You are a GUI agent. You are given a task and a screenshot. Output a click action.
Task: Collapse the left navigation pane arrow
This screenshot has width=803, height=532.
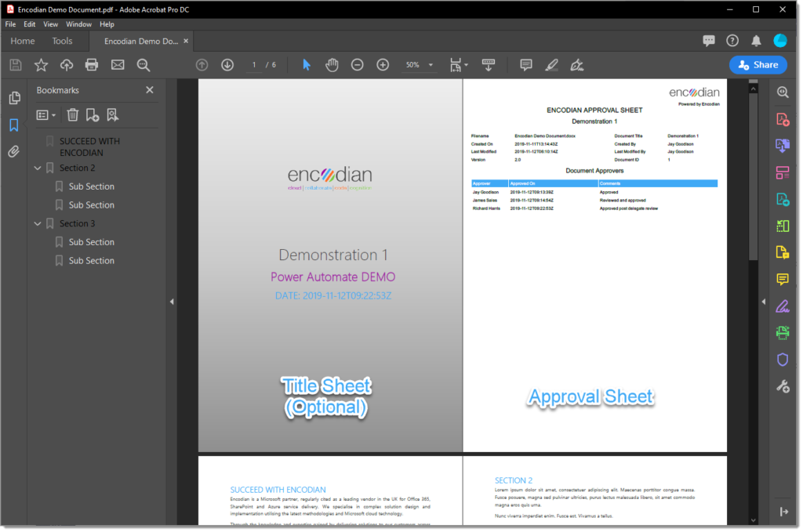click(172, 302)
